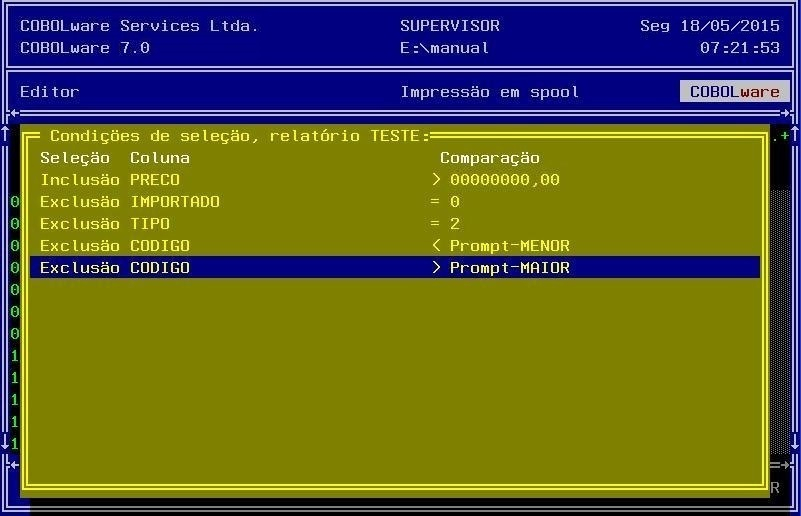The image size is (801, 516).
Task: Click the up arrow on right scrollbar
Action: (795, 135)
